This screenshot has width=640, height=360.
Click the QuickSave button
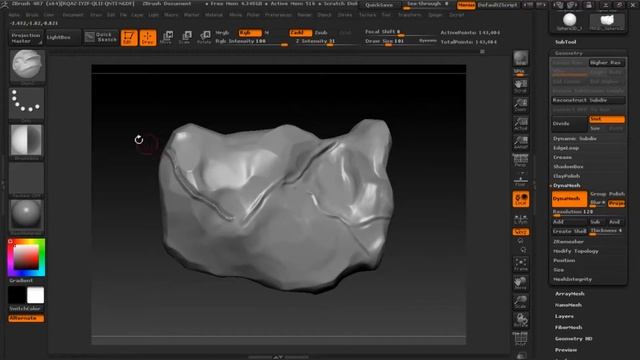click(379, 5)
